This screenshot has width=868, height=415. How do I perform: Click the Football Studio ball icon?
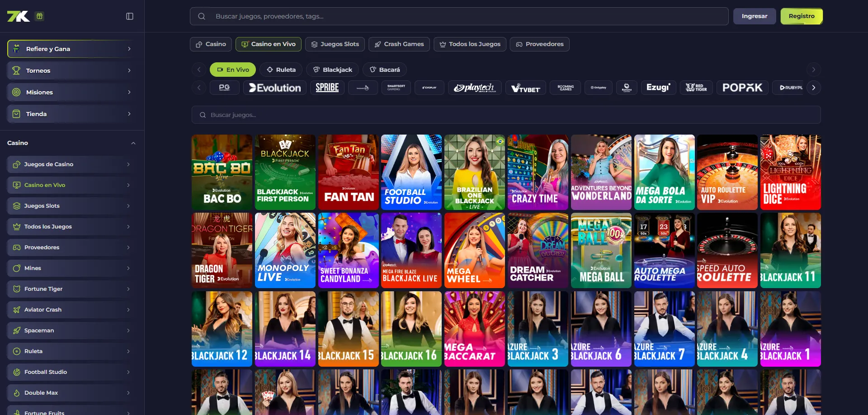click(17, 372)
